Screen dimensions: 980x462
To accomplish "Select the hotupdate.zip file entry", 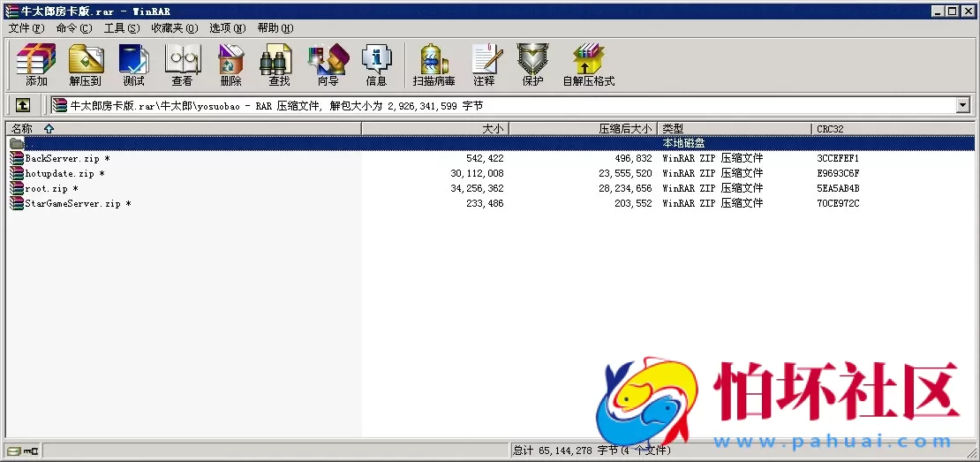I will [62, 174].
